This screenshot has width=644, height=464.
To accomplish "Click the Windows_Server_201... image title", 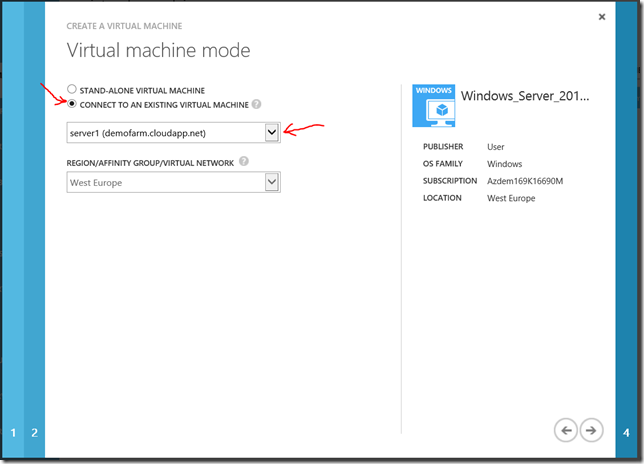I will tap(525, 96).
